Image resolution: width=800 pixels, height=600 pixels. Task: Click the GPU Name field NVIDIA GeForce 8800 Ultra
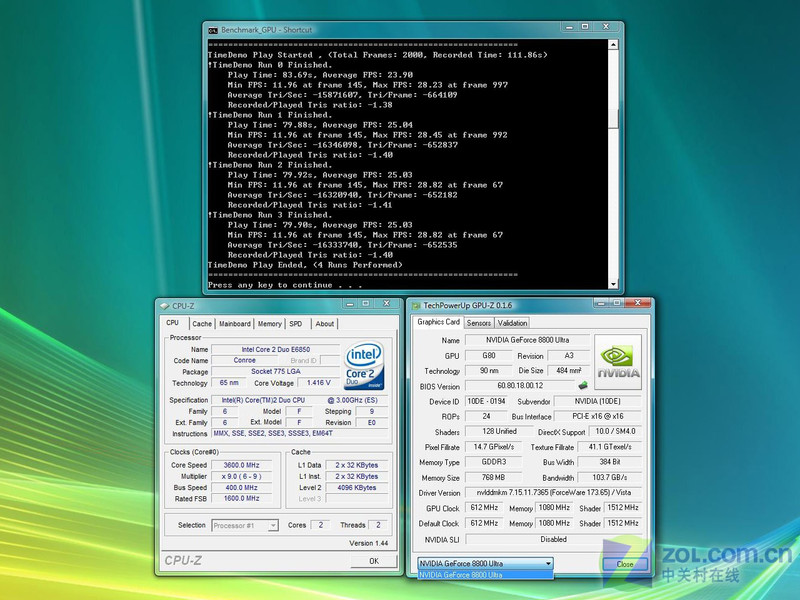528,340
